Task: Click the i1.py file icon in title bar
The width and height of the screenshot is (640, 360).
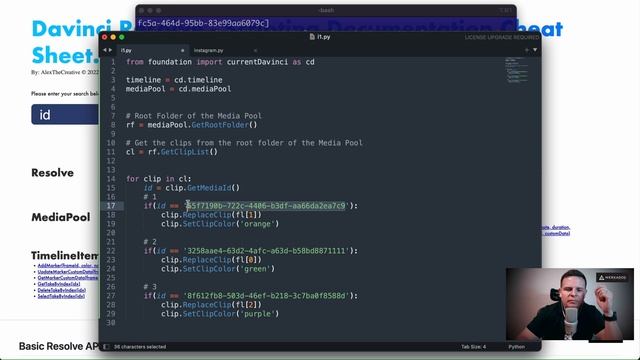Action: point(312,37)
